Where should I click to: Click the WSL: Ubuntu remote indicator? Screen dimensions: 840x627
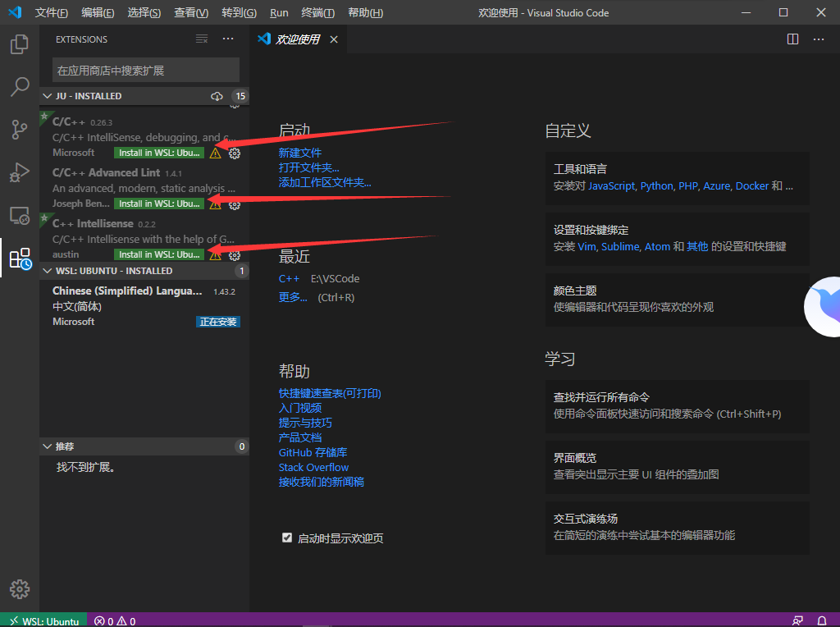43,620
